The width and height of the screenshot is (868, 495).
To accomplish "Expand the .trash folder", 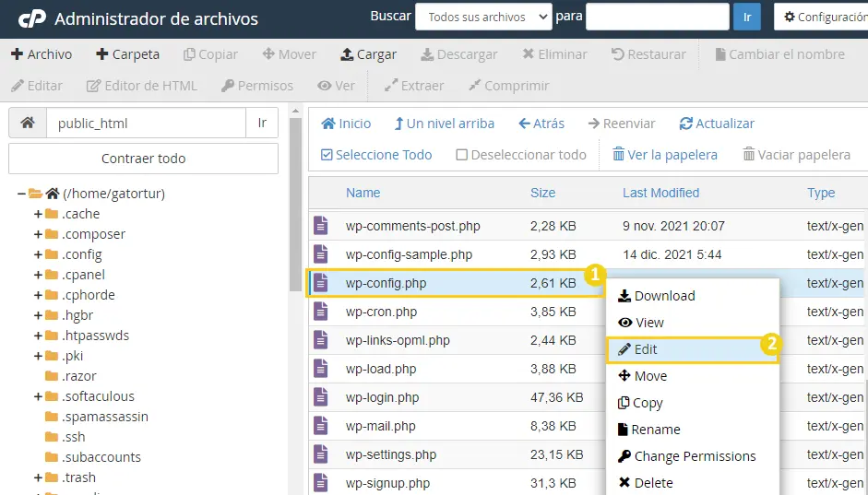I will tap(38, 477).
